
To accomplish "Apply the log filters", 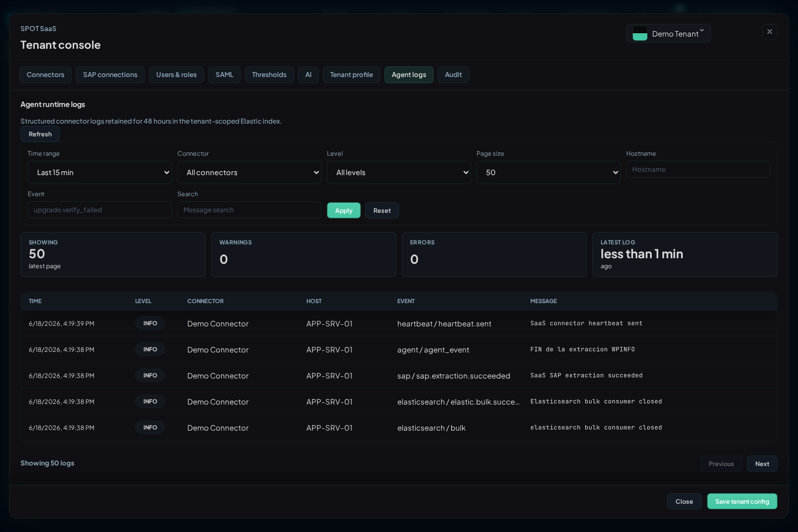I will click(x=344, y=211).
